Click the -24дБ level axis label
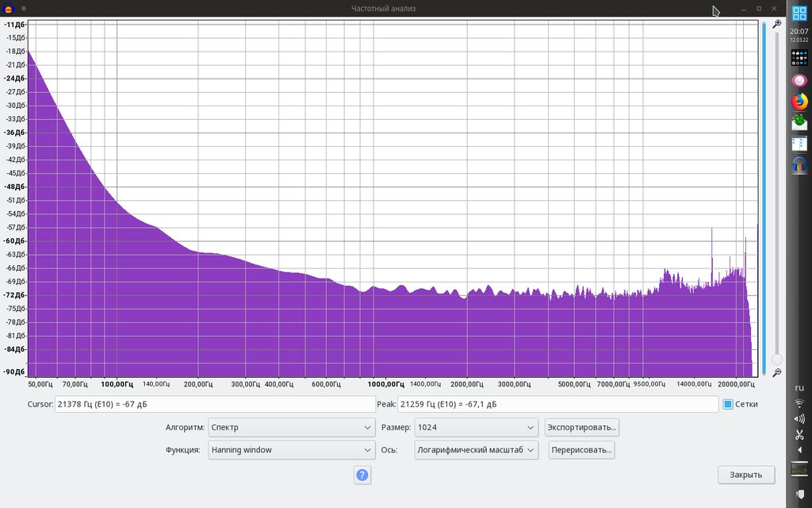Screen dimensions: 812x508 pos(15,79)
